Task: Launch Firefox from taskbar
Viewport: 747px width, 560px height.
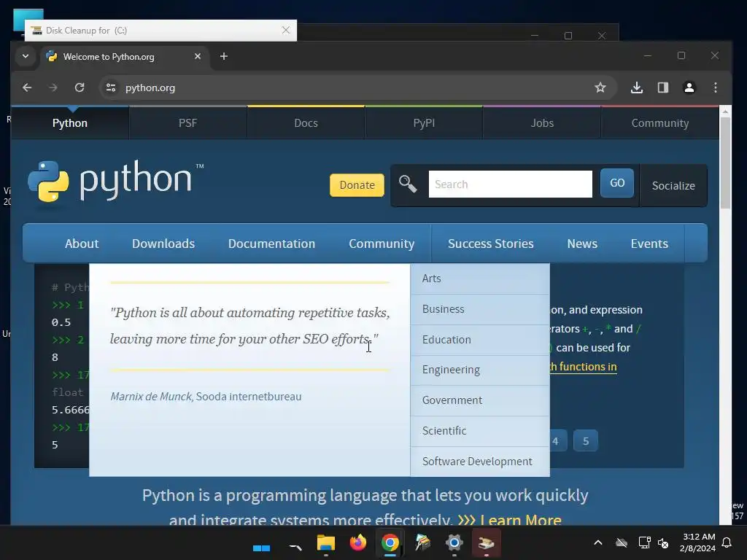Action: click(x=358, y=542)
